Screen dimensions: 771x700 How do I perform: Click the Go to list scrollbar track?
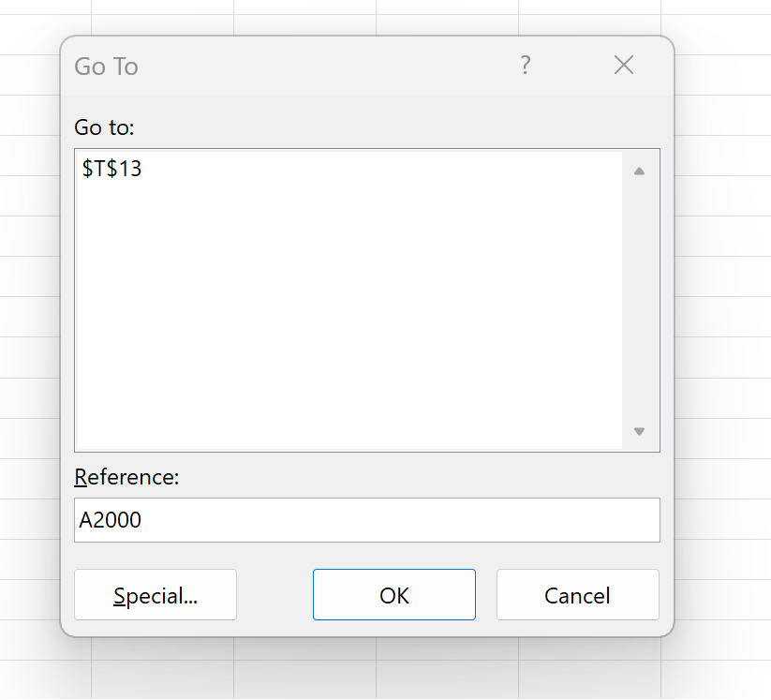tap(639, 300)
